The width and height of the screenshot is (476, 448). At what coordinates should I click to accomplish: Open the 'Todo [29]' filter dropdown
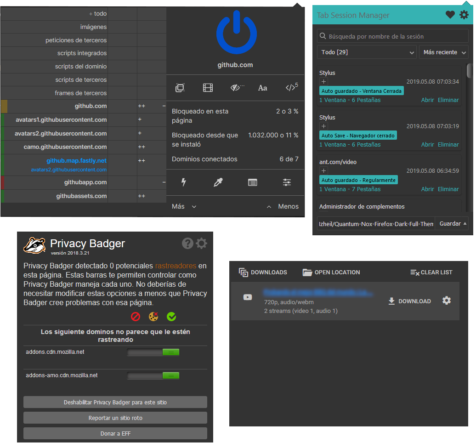[x=367, y=52]
